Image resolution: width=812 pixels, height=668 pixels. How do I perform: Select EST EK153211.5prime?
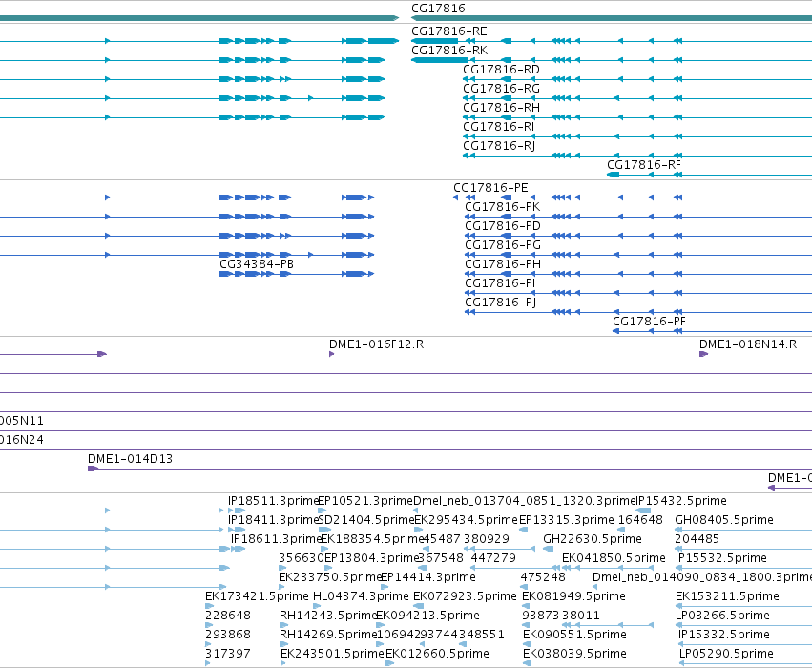coord(727,596)
